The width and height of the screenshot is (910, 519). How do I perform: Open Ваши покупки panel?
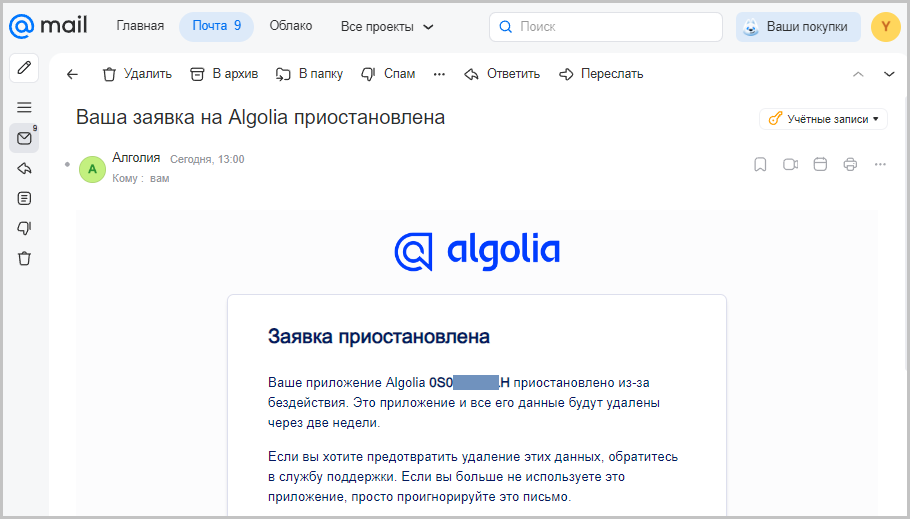point(798,27)
